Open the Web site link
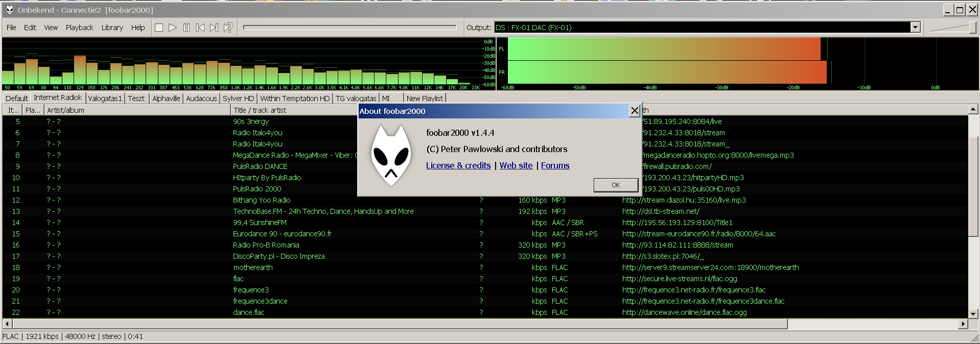Screen dimensions: 980x344 click(x=516, y=165)
